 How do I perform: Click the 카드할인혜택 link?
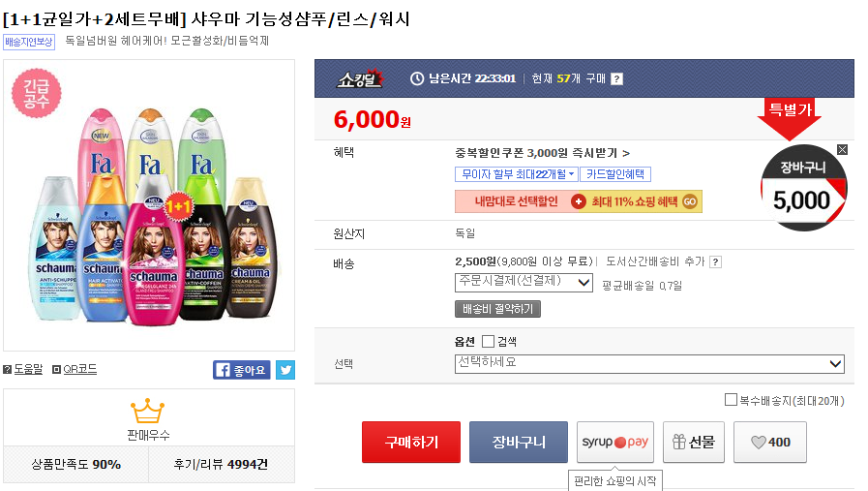pos(615,174)
